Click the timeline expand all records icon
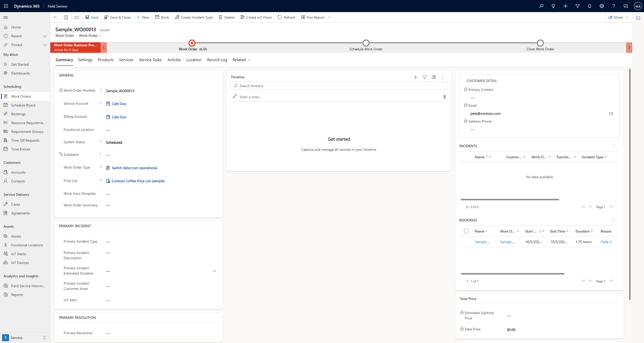The height and width of the screenshot is (343, 644). click(x=433, y=77)
